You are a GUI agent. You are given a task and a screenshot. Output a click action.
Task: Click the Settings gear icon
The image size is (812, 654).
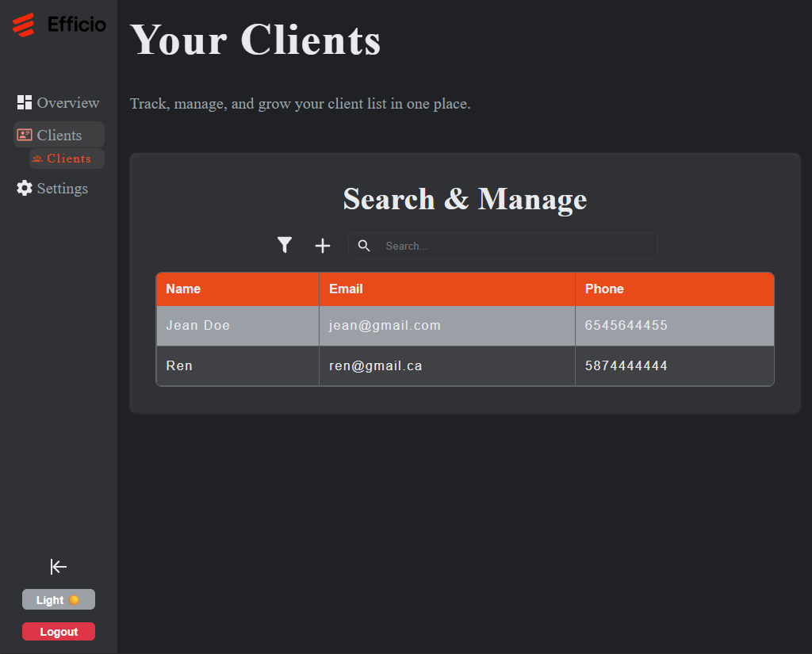(25, 188)
